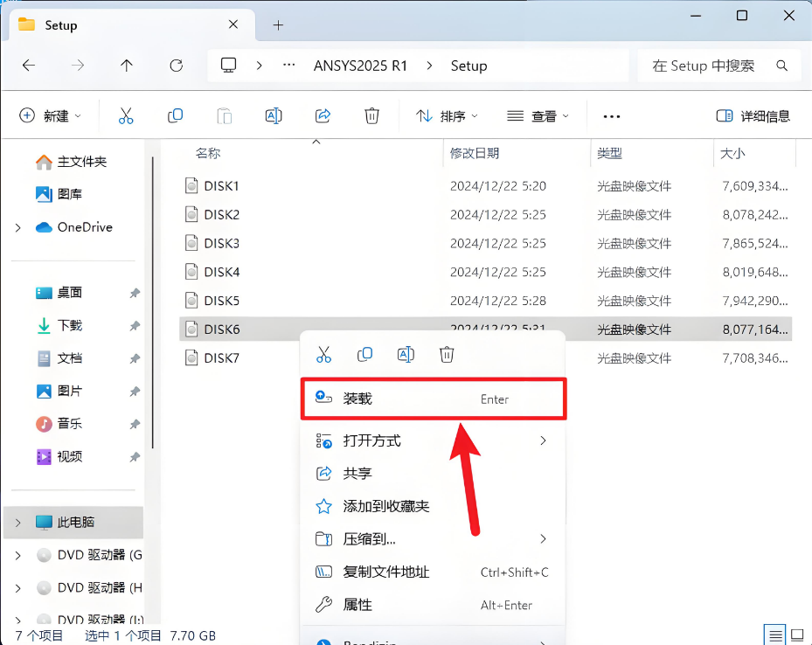Open Music in the navigation pane

[59, 423]
